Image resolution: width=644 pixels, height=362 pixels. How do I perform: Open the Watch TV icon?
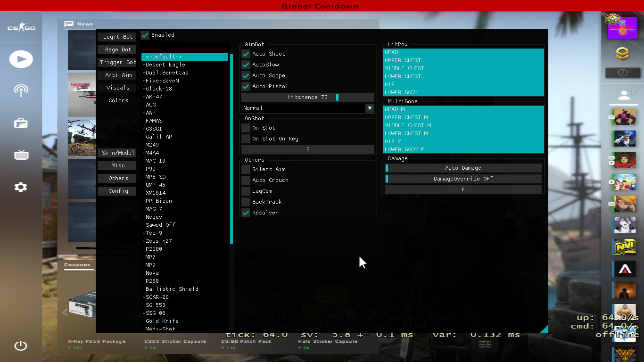[x=21, y=155]
